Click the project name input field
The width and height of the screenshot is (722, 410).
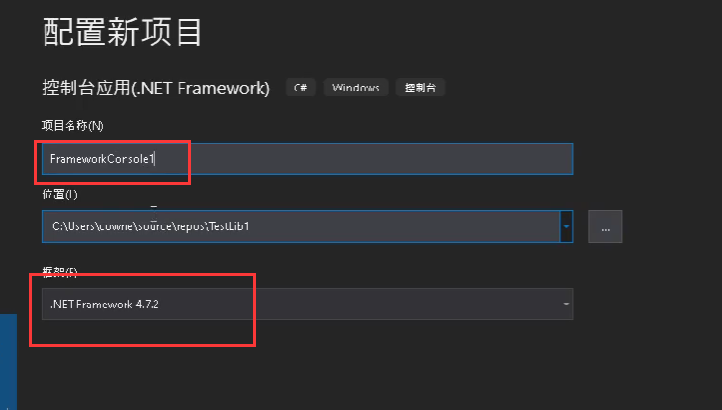point(307,159)
